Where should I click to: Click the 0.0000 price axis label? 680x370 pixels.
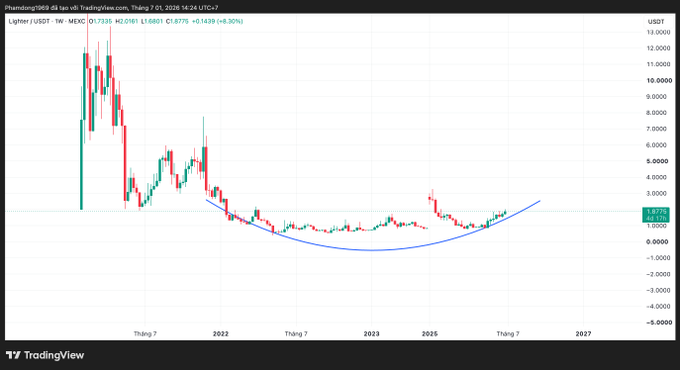point(657,242)
